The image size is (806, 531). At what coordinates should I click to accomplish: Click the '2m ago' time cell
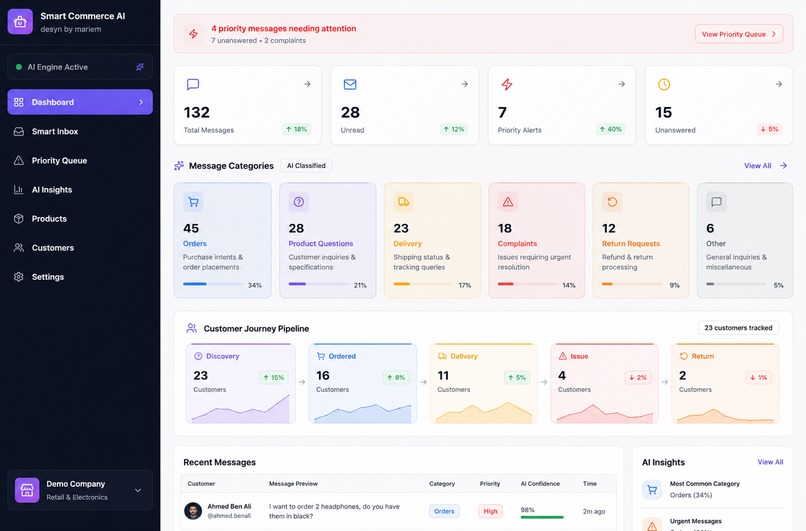(594, 511)
